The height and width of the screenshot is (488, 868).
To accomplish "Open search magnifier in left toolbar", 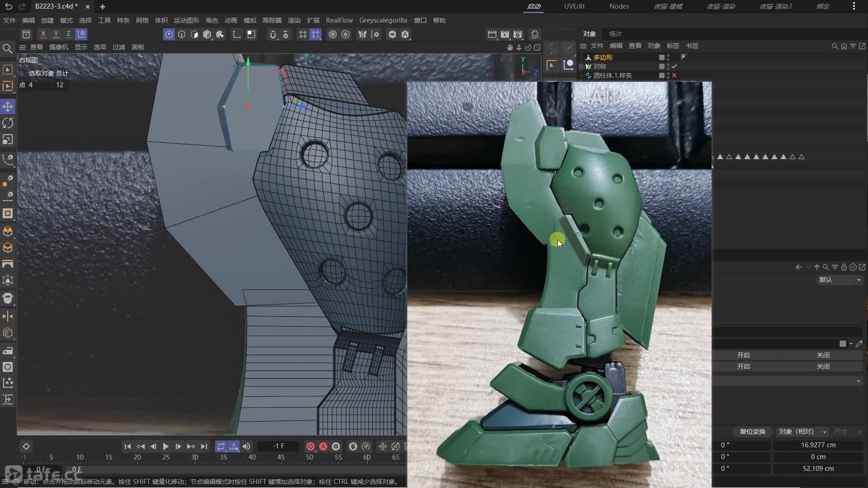I will (8, 48).
